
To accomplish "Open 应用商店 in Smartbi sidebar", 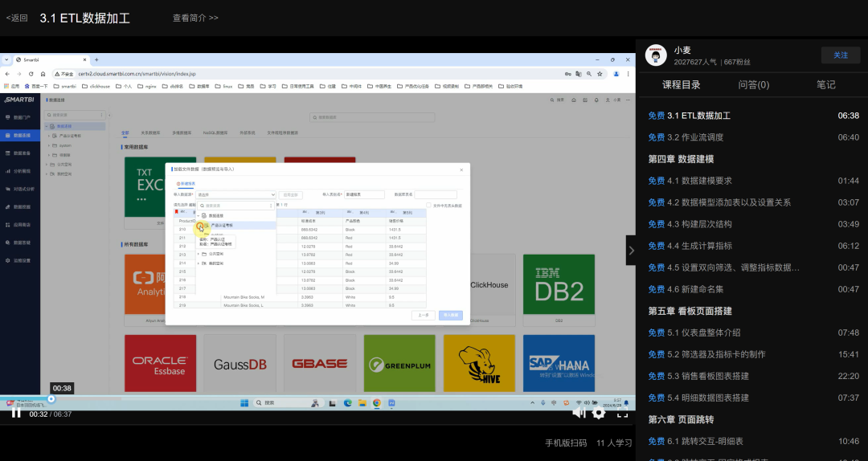I will (x=20, y=225).
